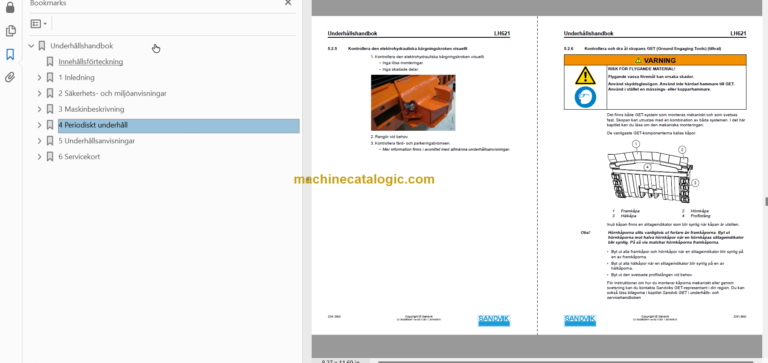768x363 pixels.
Task: Click the lock icon in the sidebar
Action: tap(10, 7)
